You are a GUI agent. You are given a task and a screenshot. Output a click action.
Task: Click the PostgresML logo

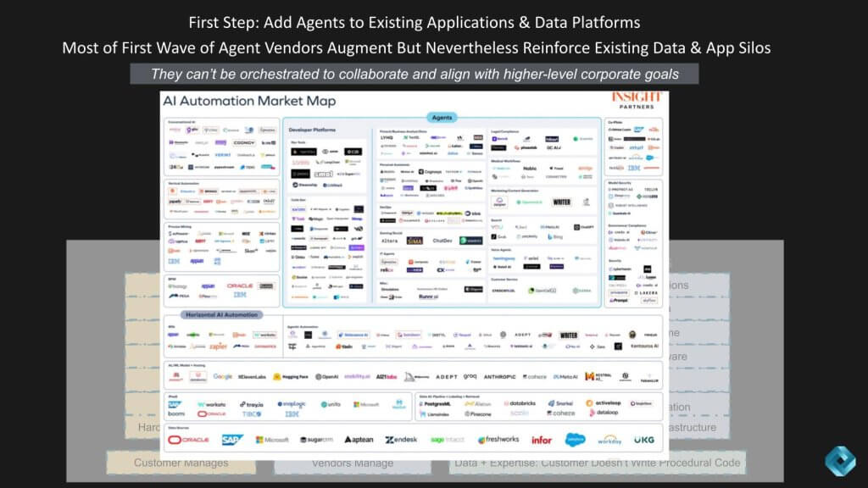coord(435,404)
